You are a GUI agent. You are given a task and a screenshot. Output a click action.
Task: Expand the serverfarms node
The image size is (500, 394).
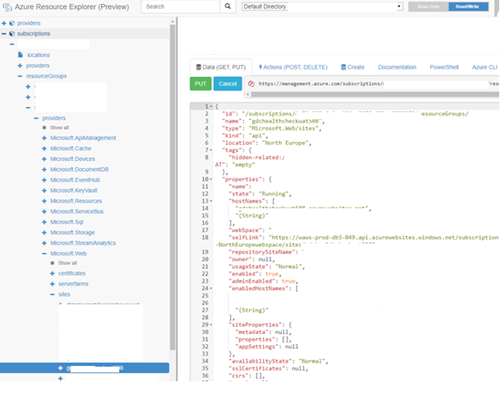point(52,284)
